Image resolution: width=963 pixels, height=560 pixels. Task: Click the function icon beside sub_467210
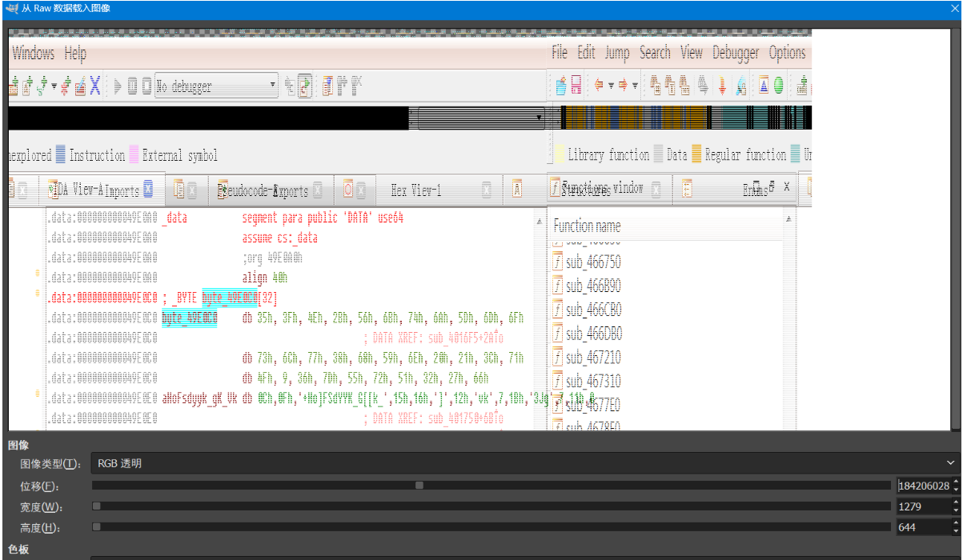coord(558,357)
